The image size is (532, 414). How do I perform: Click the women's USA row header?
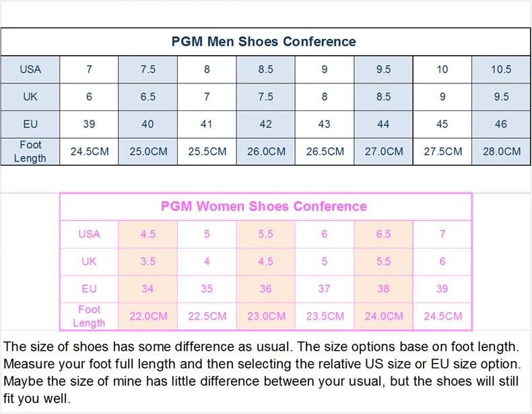point(90,234)
